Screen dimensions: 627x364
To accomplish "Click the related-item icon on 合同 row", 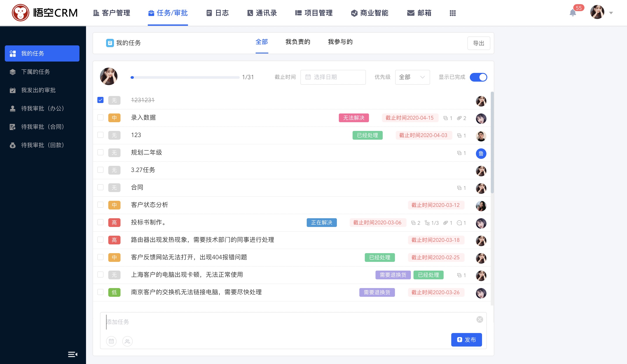I will 459,188.
